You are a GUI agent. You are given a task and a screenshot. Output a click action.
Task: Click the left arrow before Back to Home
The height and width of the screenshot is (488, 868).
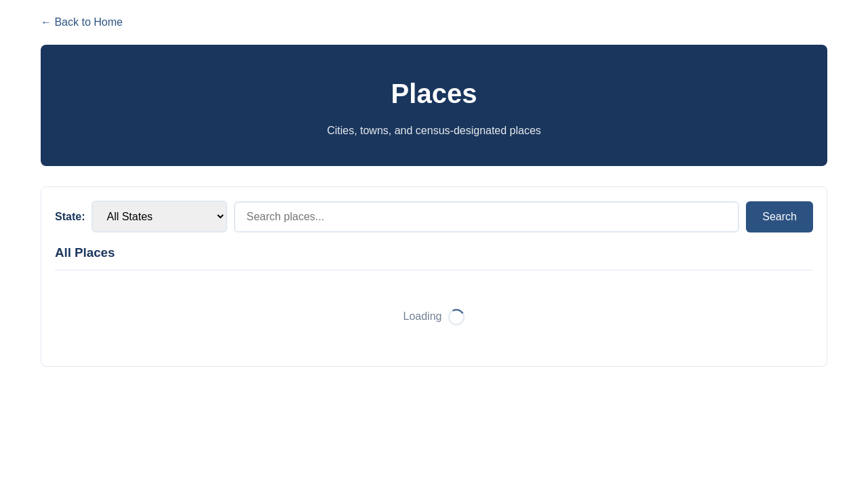46,22
